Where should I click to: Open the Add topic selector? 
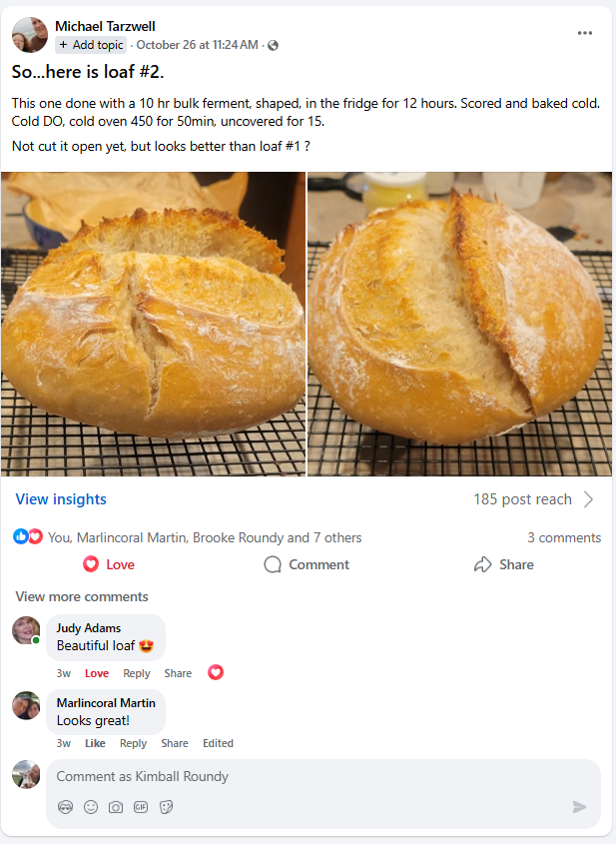click(x=91, y=45)
